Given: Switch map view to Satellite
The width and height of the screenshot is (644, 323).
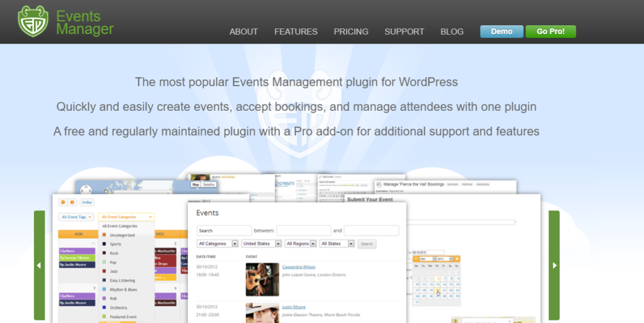Looking at the screenshot, I should 209,184.
